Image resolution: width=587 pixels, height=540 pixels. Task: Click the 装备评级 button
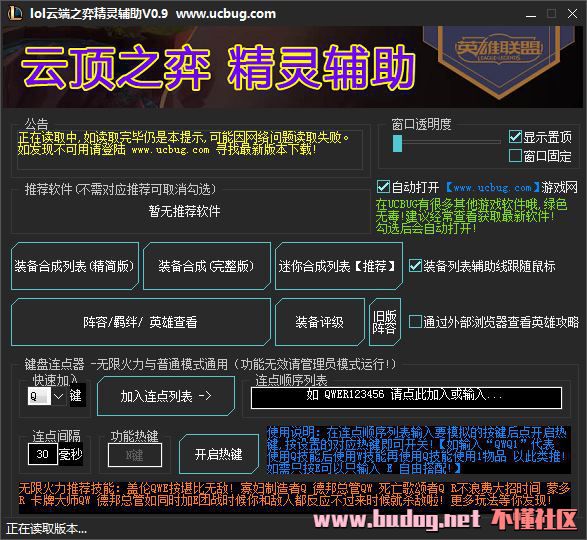[x=320, y=322]
